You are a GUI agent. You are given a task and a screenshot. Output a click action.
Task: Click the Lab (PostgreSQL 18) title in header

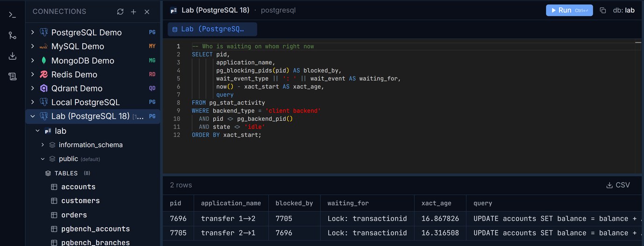point(216,10)
